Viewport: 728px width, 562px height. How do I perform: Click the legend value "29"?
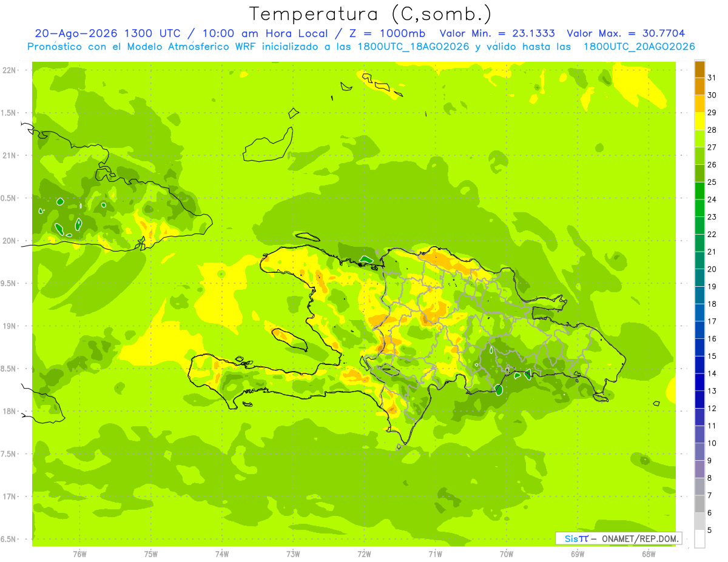tap(712, 112)
